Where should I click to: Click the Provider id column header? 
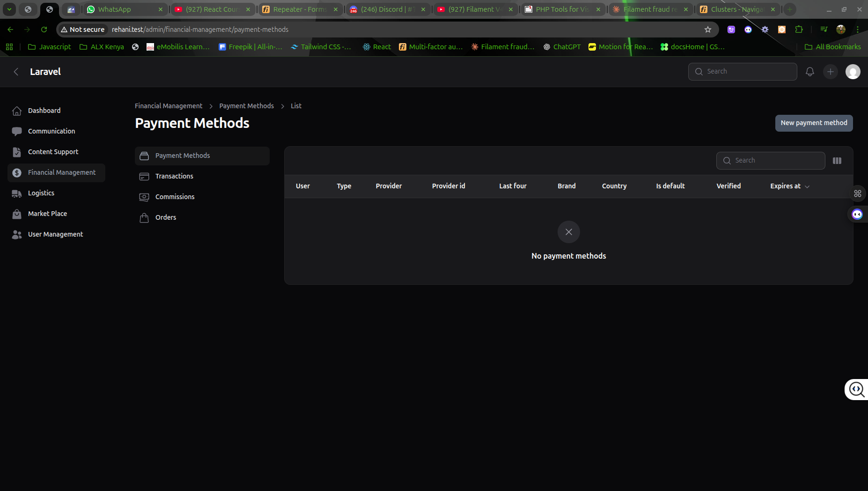[449, 186]
